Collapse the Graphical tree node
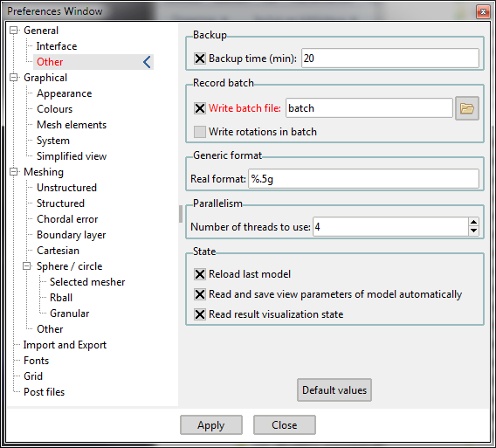The height and width of the screenshot is (448, 496). tap(14, 78)
